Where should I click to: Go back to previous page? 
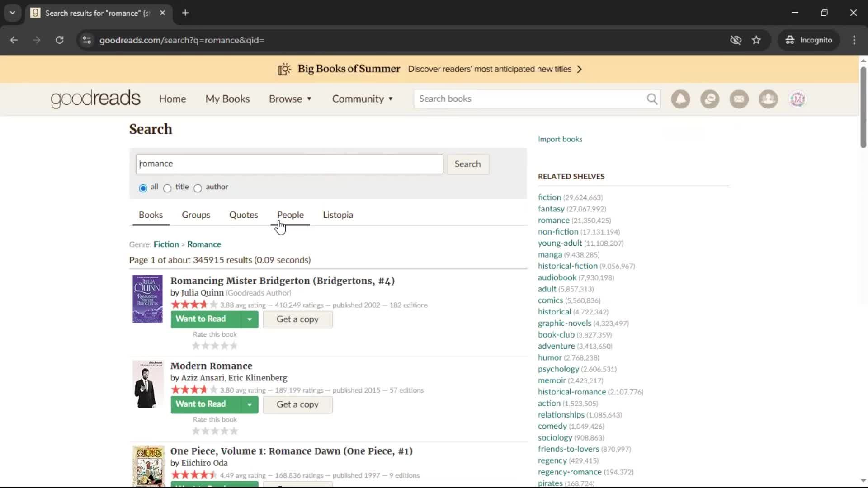pos(14,40)
